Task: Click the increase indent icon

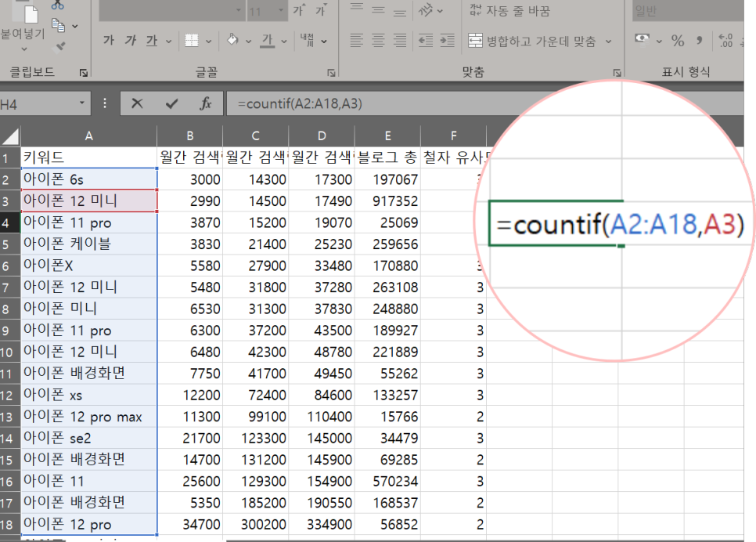Action: [x=447, y=41]
